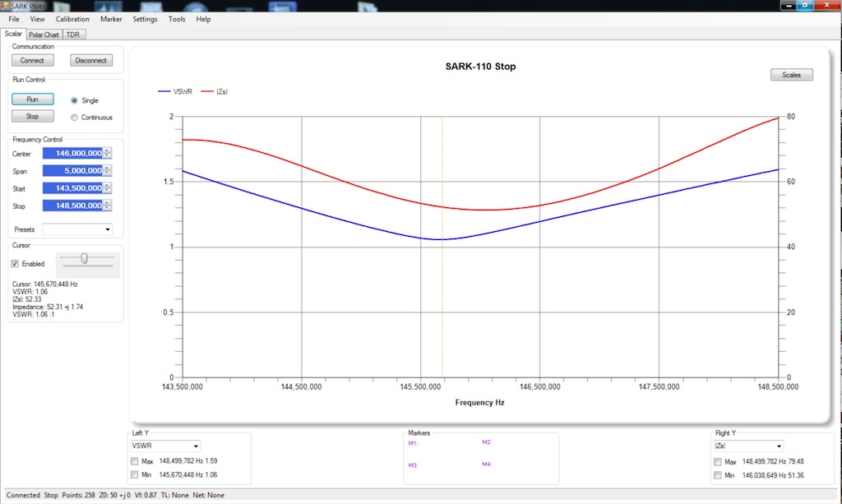Uncheck the Cursor Enabled checkbox
The image size is (842, 504).
click(15, 264)
